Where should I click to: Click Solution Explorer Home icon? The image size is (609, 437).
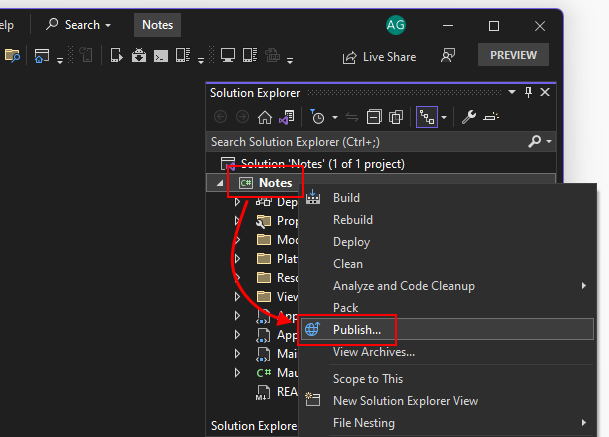coord(265,117)
